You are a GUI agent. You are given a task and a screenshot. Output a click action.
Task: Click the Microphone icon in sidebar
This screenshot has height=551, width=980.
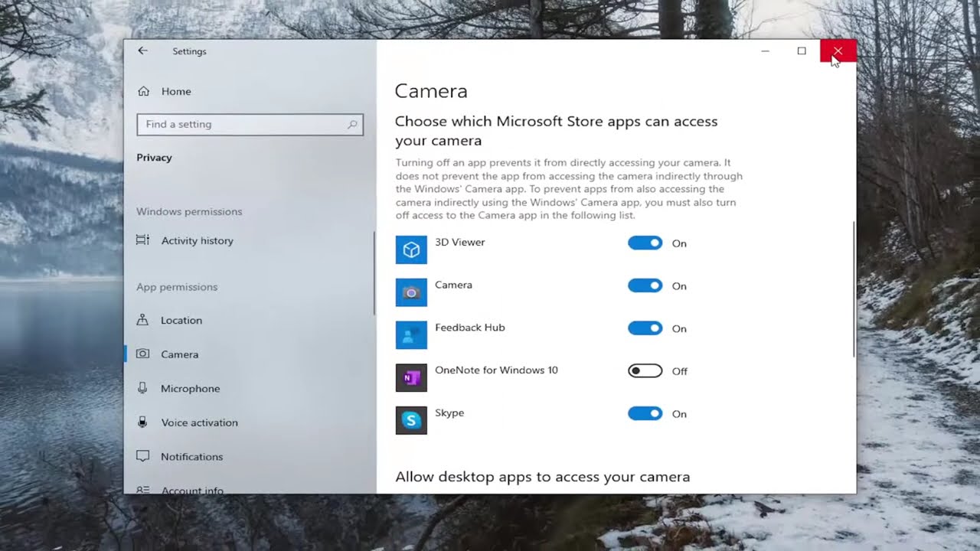[x=142, y=388]
